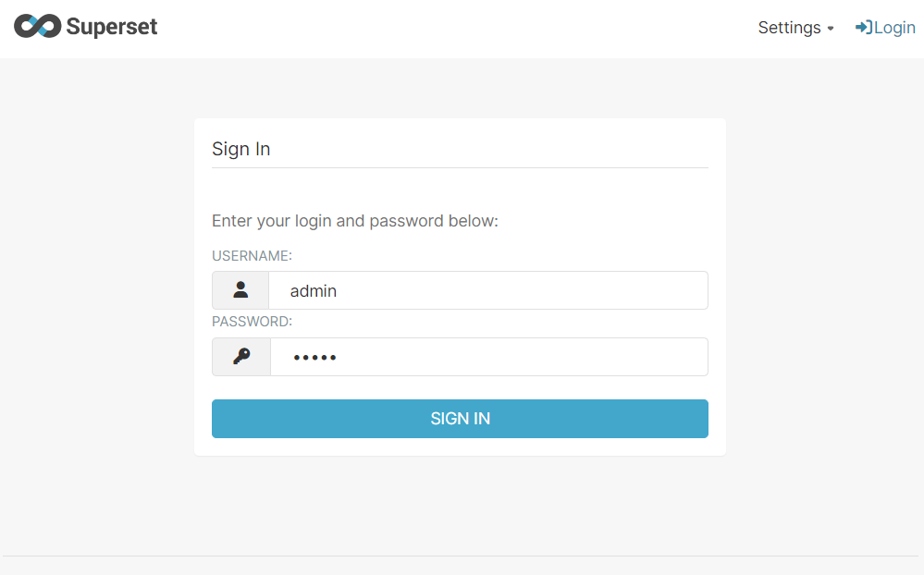Click the Superset brand logo in the navbar
The width and height of the screenshot is (924, 575).
coord(85,27)
